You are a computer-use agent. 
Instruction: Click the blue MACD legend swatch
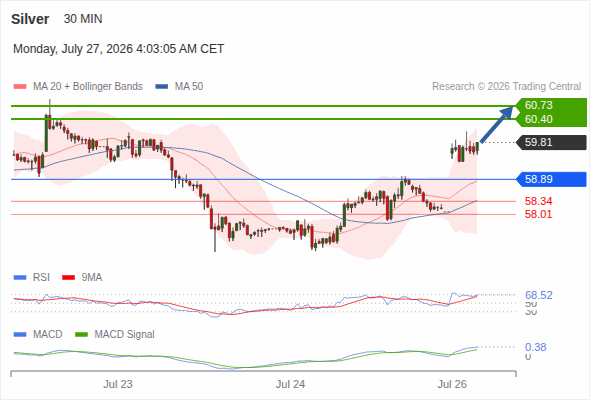[x=20, y=335]
